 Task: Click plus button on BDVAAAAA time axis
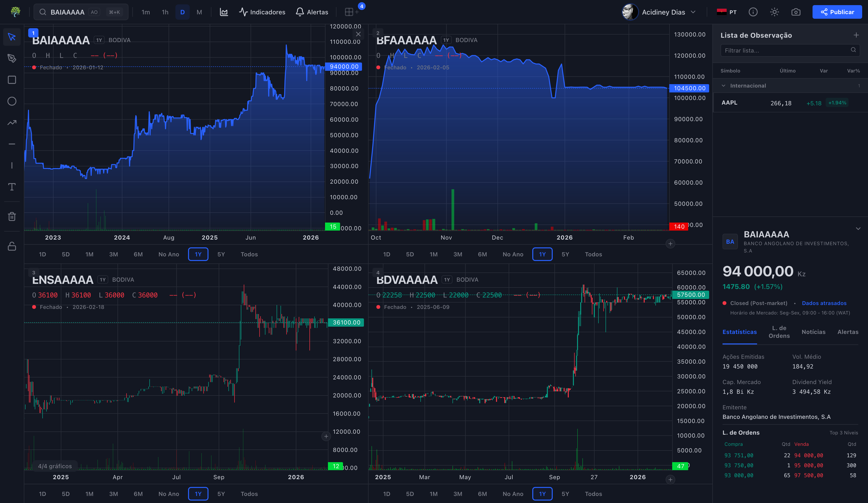[x=670, y=479]
